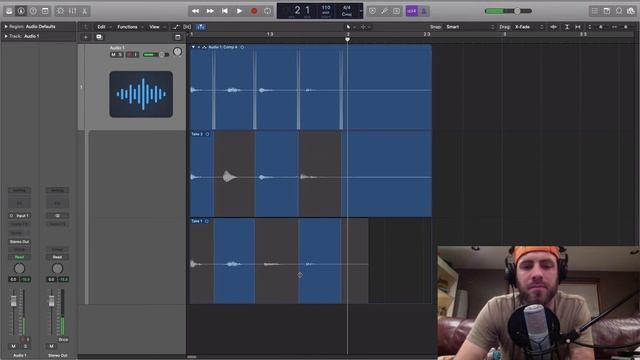This screenshot has height=360, width=640.
Task: Click the Rewind transport button
Action: (x=196, y=11)
